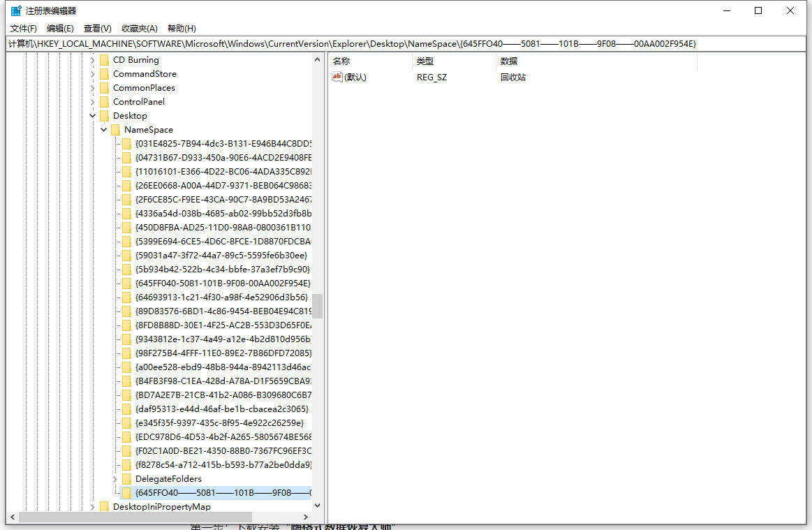The image size is (812, 530).
Task: Click the Desktop folder icon
Action: point(104,116)
